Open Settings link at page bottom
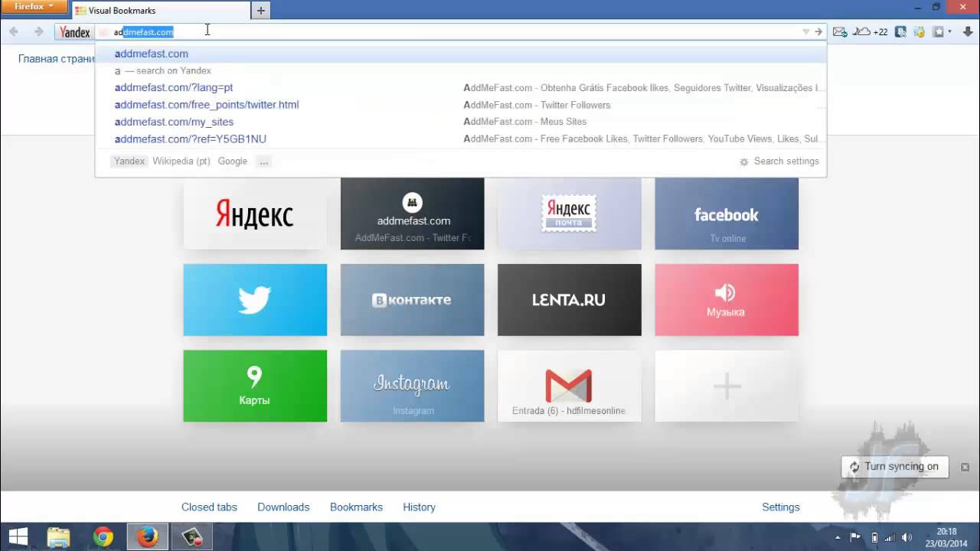 (x=781, y=507)
